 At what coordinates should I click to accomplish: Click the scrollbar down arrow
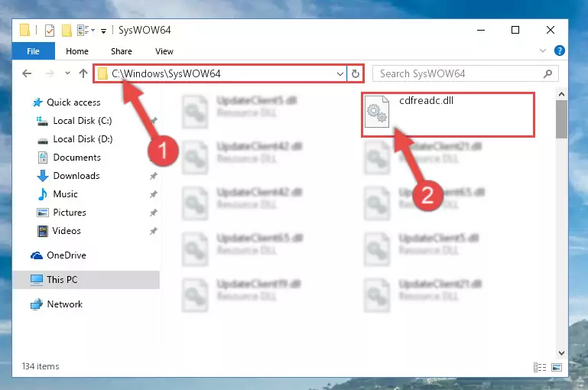click(x=561, y=353)
